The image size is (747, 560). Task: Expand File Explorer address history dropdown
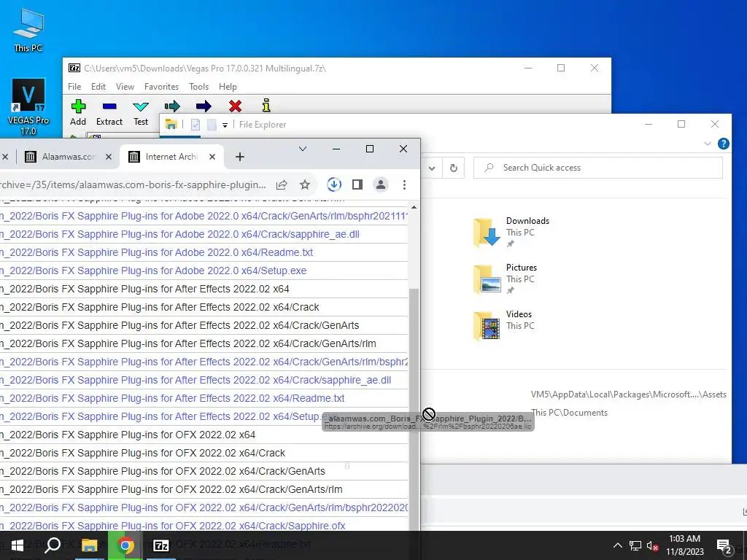(432, 168)
